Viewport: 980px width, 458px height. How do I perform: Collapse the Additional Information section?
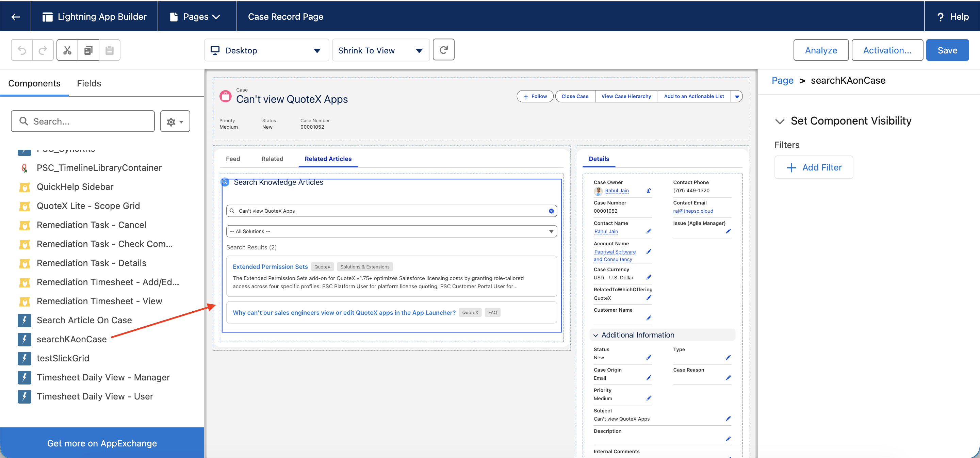pos(596,335)
